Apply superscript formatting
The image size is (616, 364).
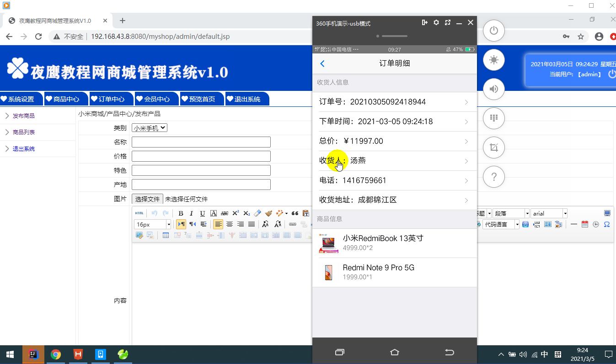coord(236,213)
